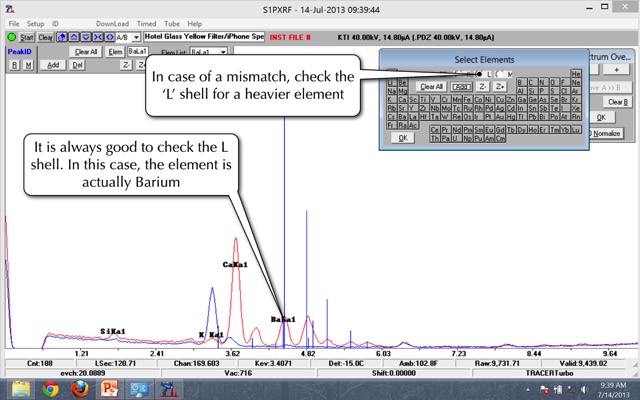Select the M shell radio button
This screenshot has width=640, height=400.
click(497, 74)
